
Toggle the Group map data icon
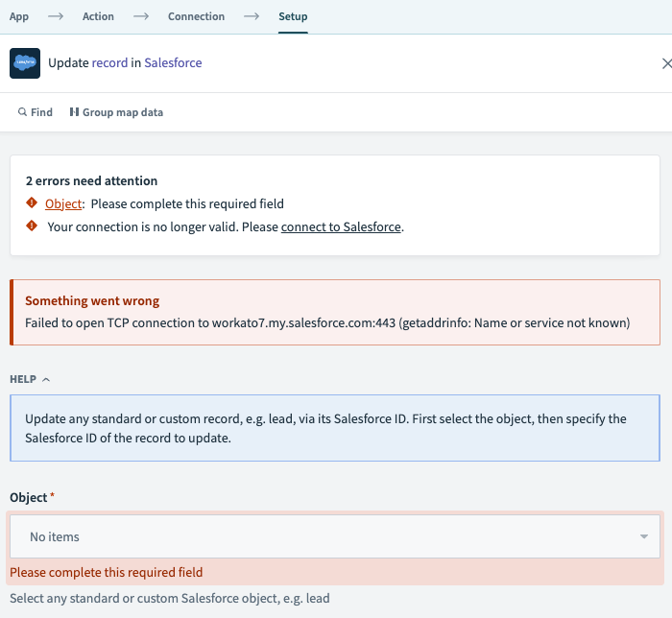pos(74,112)
